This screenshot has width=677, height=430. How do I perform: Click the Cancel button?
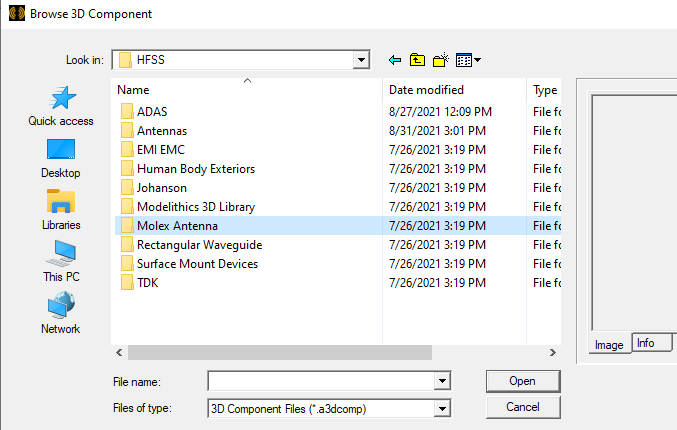coord(523,407)
